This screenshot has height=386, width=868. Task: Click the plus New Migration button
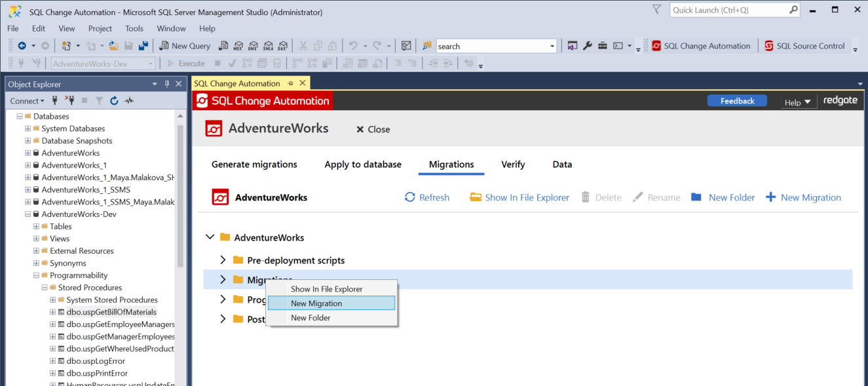(771, 197)
